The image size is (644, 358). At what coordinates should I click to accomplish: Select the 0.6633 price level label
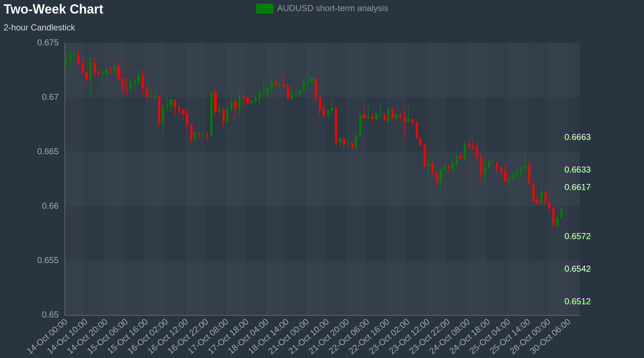[x=577, y=170]
